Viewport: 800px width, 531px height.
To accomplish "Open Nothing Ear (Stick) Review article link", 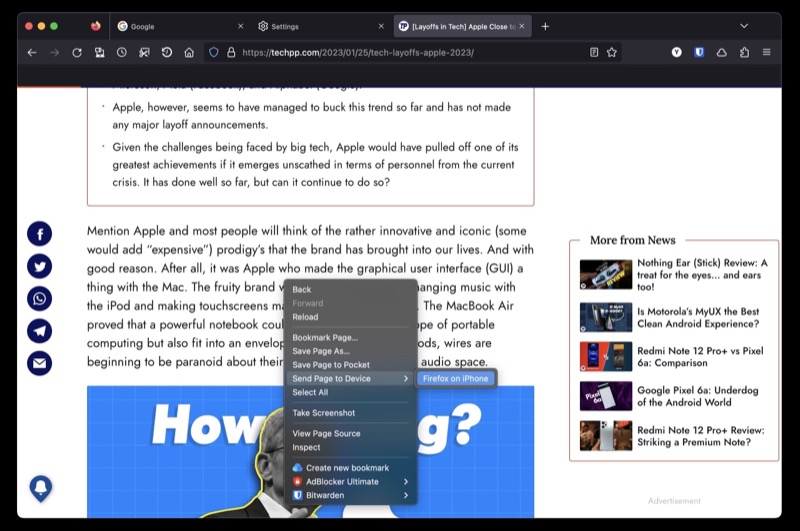I will pyautogui.click(x=702, y=275).
